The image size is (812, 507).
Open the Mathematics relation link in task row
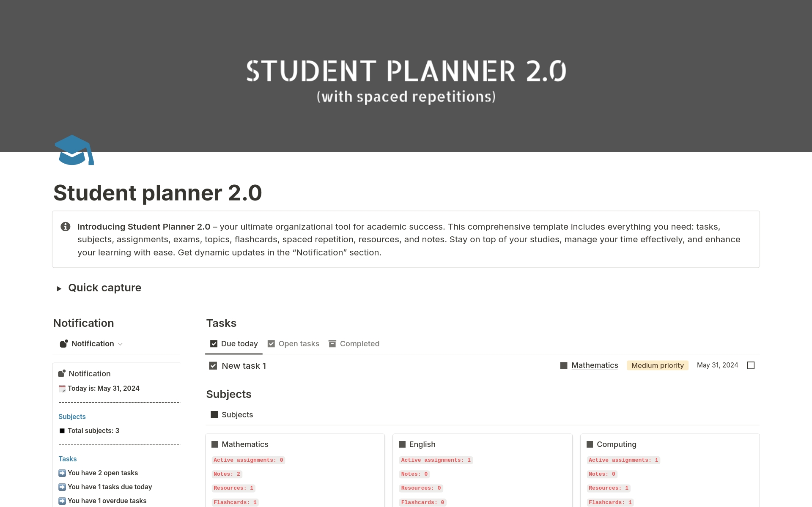point(594,365)
